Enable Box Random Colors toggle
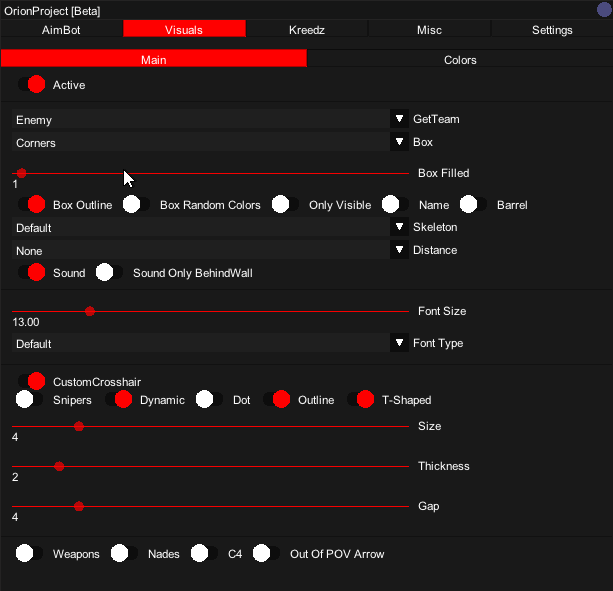Image resolution: width=613 pixels, height=591 pixels. [137, 205]
